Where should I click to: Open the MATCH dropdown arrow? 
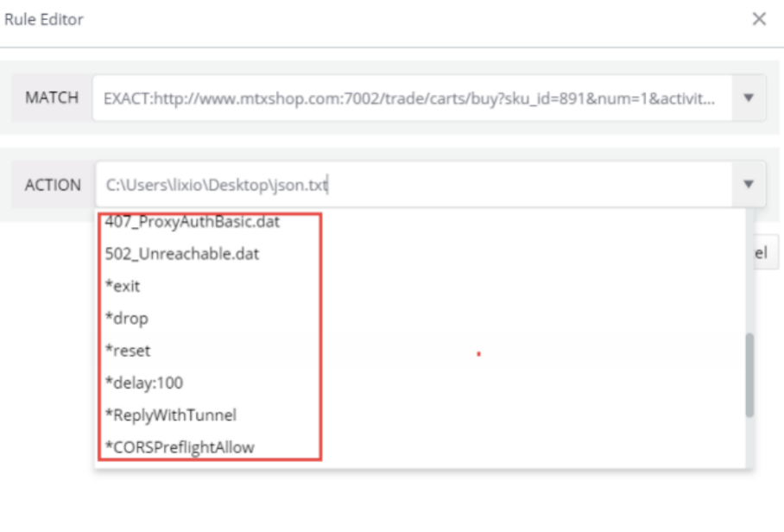pyautogui.click(x=749, y=98)
